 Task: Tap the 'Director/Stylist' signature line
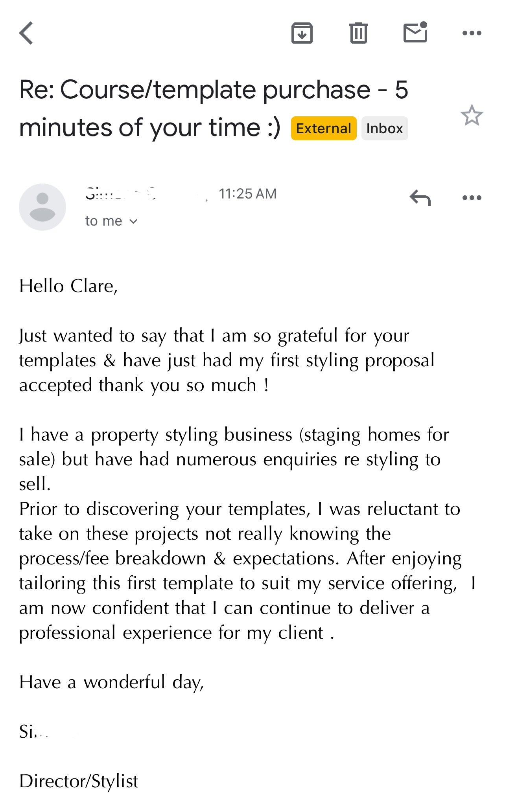[79, 781]
